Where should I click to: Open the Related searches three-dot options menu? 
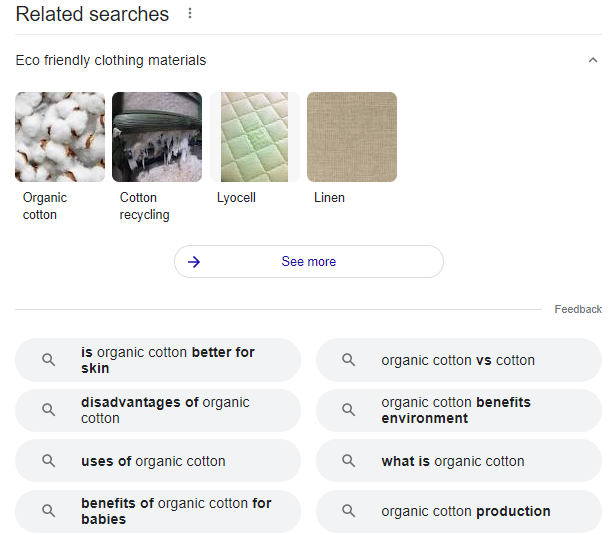[190, 13]
